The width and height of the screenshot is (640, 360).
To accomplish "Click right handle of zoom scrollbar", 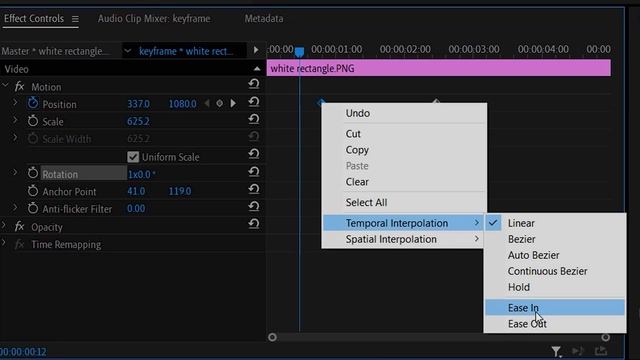I will click(606, 337).
